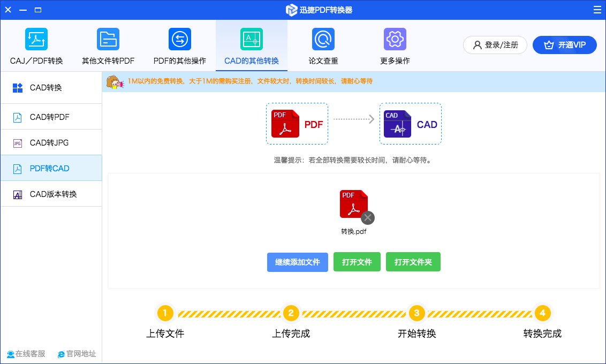606x364 pixels.
Task: Select the 其他文件转PDF folder icon
Action: (108, 39)
